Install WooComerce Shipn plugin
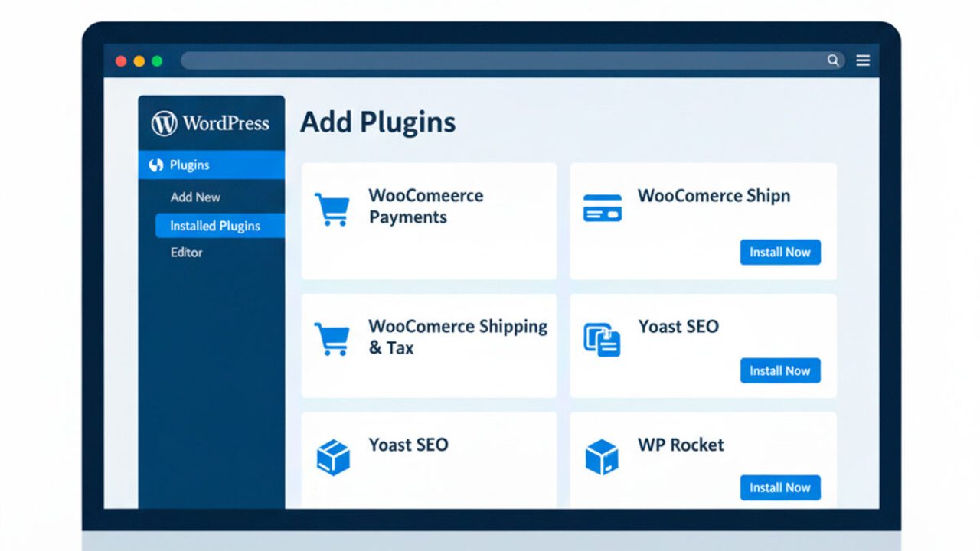This screenshot has height=551, width=980. pyautogui.click(x=779, y=252)
